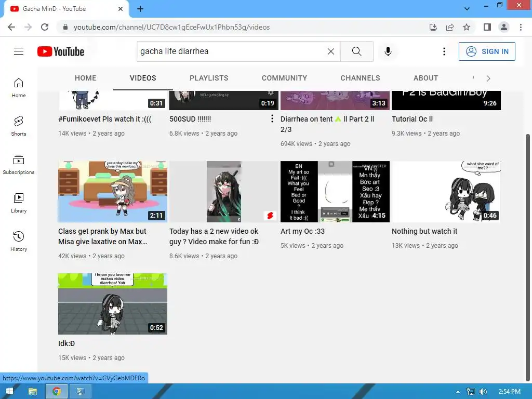This screenshot has height=399, width=532.
Task: Switch to the PLAYLISTS tab
Action: pos(209,78)
